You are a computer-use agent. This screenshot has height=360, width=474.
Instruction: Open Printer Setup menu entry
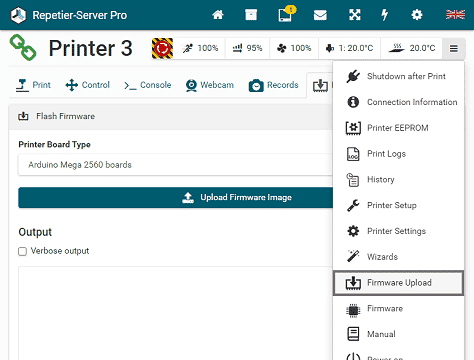pyautogui.click(x=399, y=205)
